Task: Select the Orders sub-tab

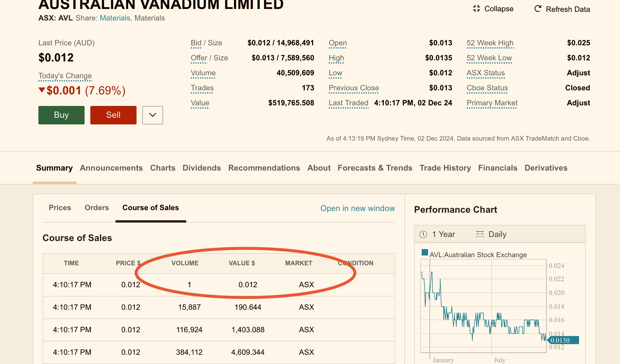Action: (x=97, y=208)
